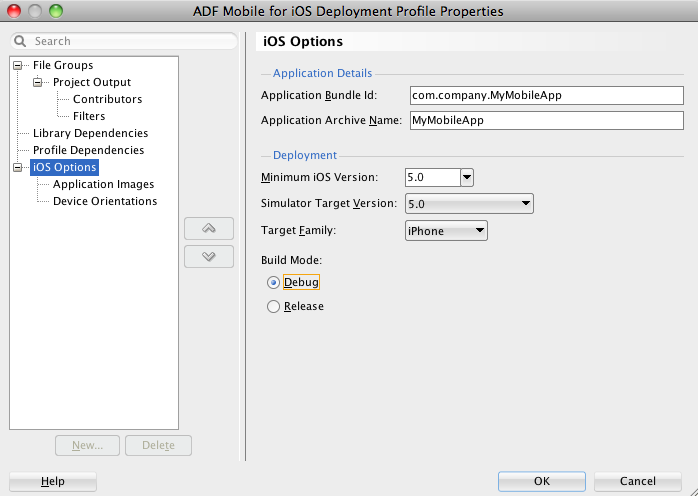Click the Delete button
698x496 pixels.
[x=158, y=445]
